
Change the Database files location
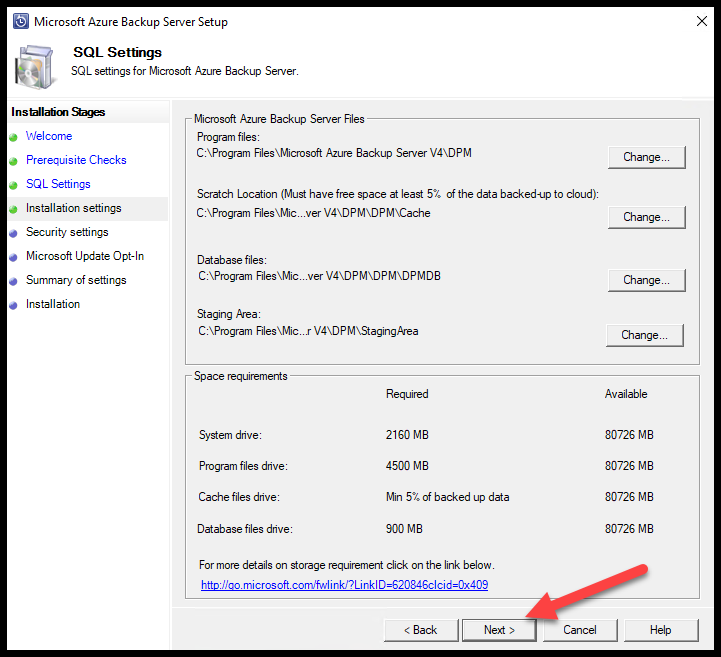click(x=647, y=280)
